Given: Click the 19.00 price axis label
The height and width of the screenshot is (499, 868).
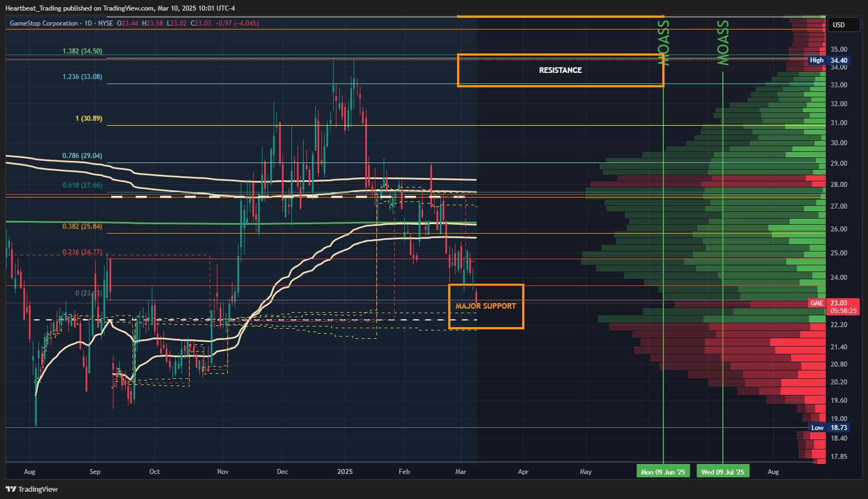Looking at the screenshot, I should [839, 419].
